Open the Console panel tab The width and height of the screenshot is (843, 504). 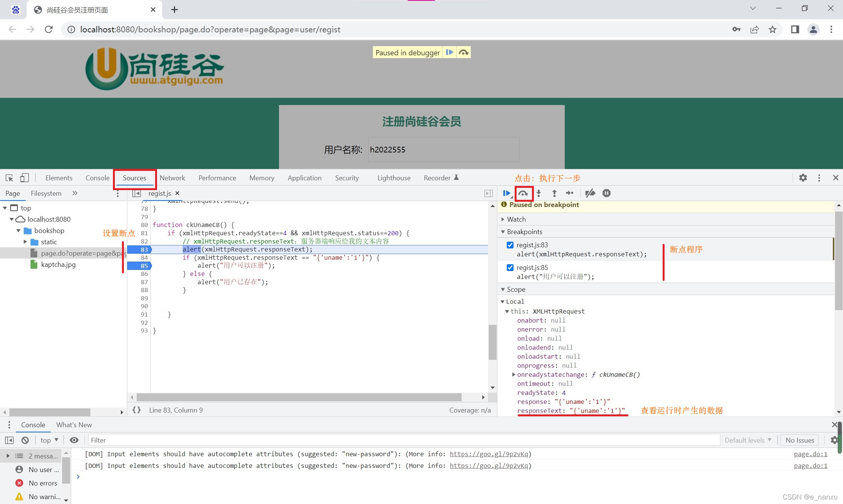tap(97, 178)
